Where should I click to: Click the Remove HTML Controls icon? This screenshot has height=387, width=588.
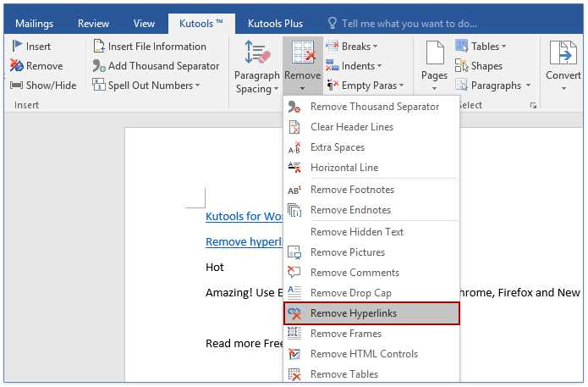(x=294, y=354)
